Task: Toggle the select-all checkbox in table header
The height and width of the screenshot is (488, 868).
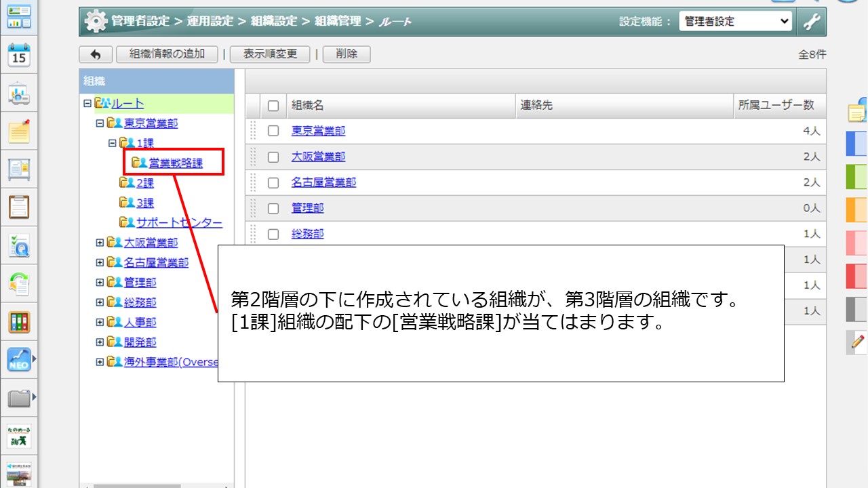Action: coord(273,106)
